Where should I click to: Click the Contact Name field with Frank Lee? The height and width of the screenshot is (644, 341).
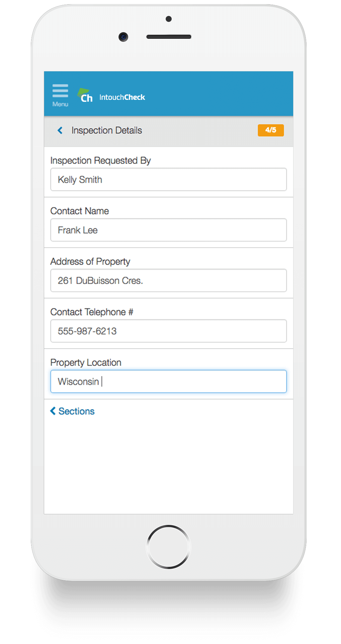click(168, 230)
